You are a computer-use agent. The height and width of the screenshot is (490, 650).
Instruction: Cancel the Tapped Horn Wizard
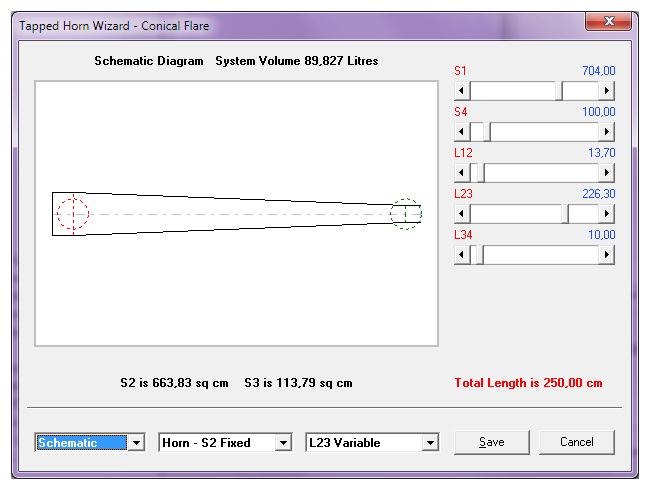pos(577,442)
